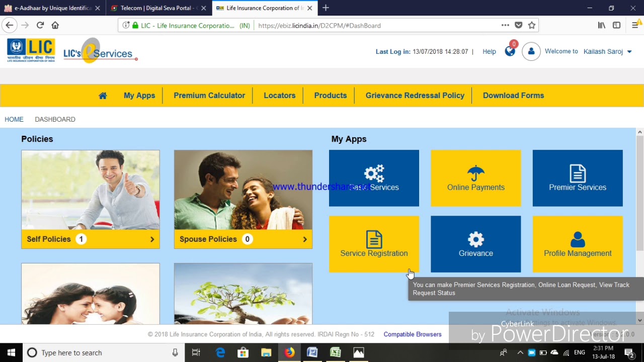The image size is (644, 362).
Task: Click the Windows Start button
Action: tap(11, 352)
